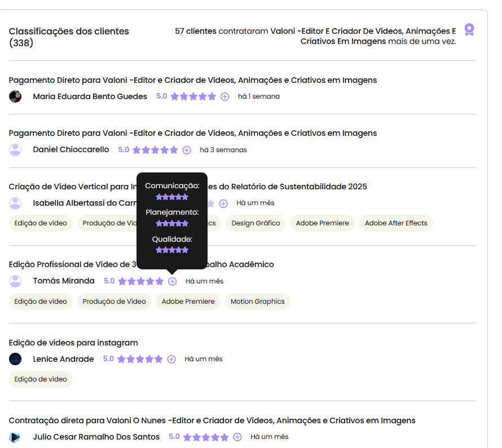Click Adobe Premiere tag in Tomás Miranda's review
The width and height of the screenshot is (502, 448).
click(x=188, y=301)
